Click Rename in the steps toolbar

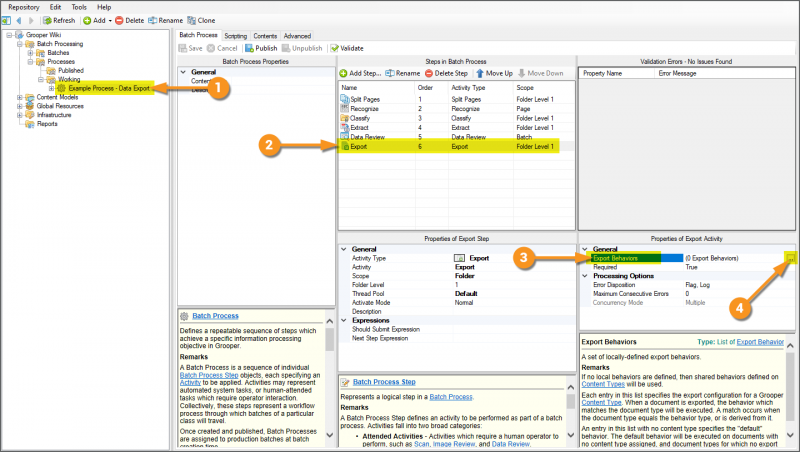pyautogui.click(x=403, y=73)
